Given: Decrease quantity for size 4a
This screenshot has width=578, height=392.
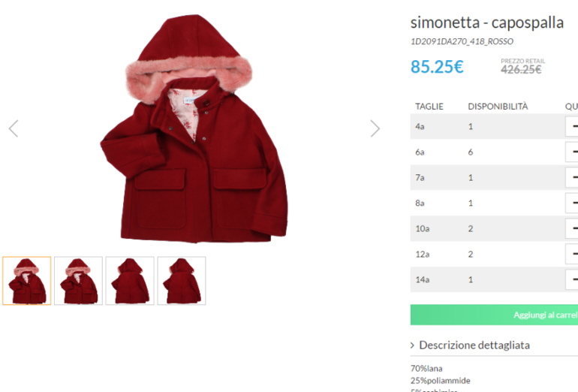Looking at the screenshot, I should tap(573, 126).
